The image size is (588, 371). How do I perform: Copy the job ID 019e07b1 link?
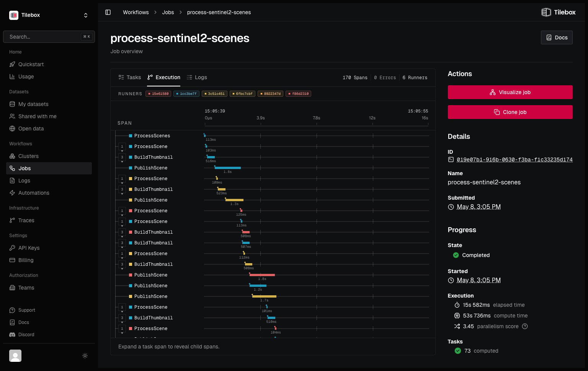(x=514, y=159)
